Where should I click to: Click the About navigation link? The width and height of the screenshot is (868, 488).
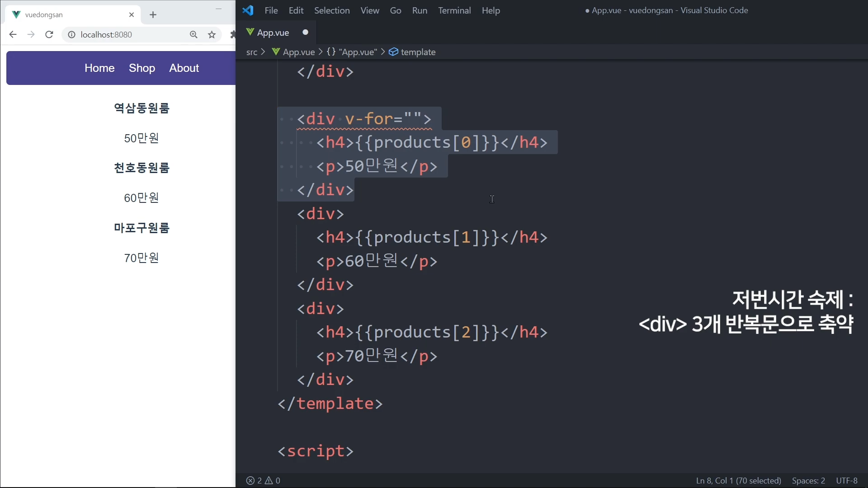pyautogui.click(x=184, y=68)
